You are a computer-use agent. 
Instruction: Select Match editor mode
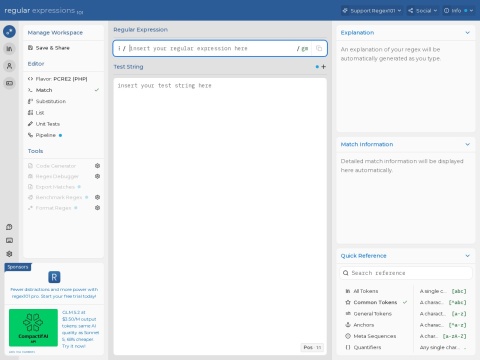click(63, 90)
